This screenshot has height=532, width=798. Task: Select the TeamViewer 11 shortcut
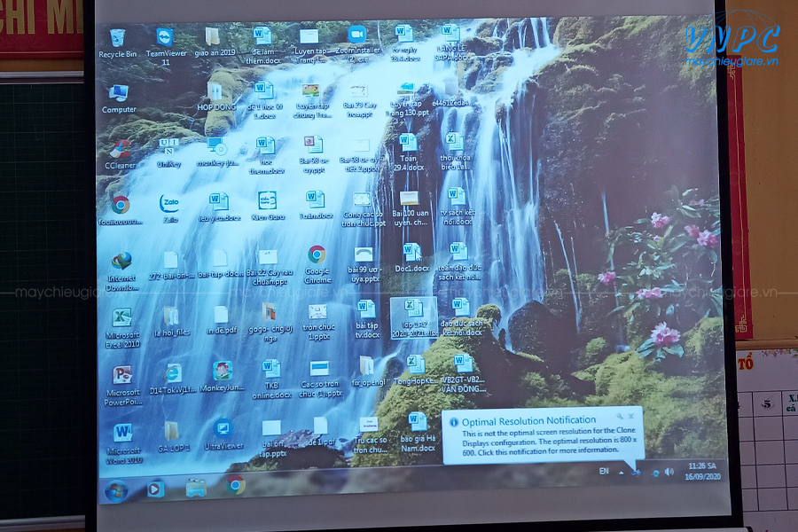point(166,46)
